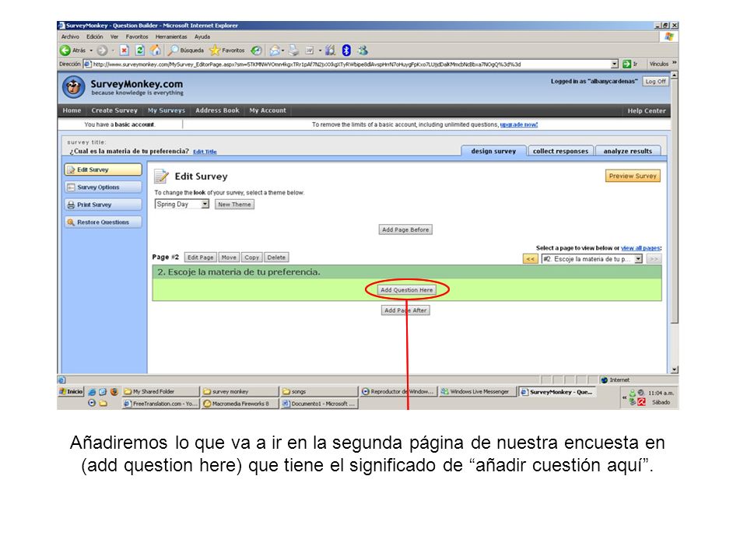
Task: Click the Move page button
Action: [x=229, y=257]
